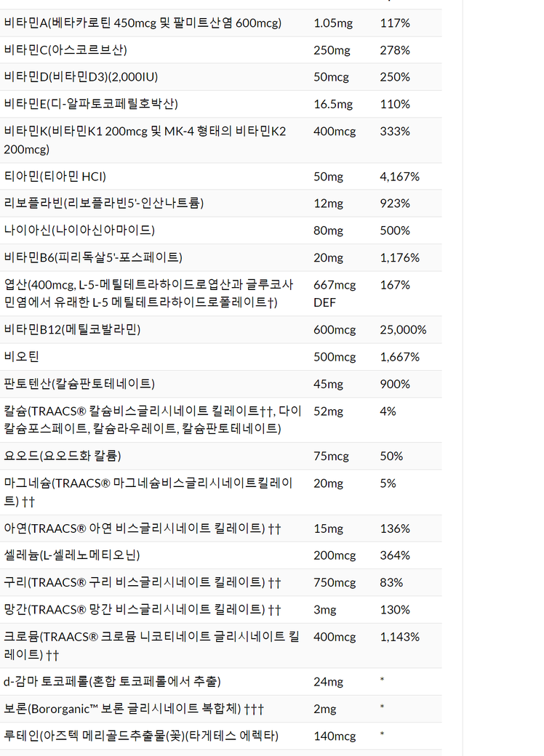Viewport: 544px width, 756px height.
Task: Select the 923% value for 리보플라빈
Action: (x=395, y=204)
